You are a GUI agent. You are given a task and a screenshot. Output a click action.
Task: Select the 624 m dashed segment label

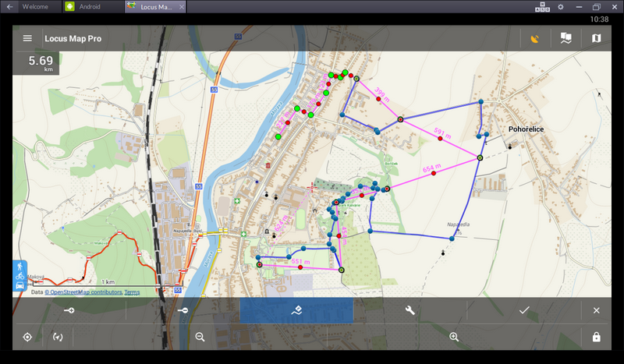pos(281,223)
